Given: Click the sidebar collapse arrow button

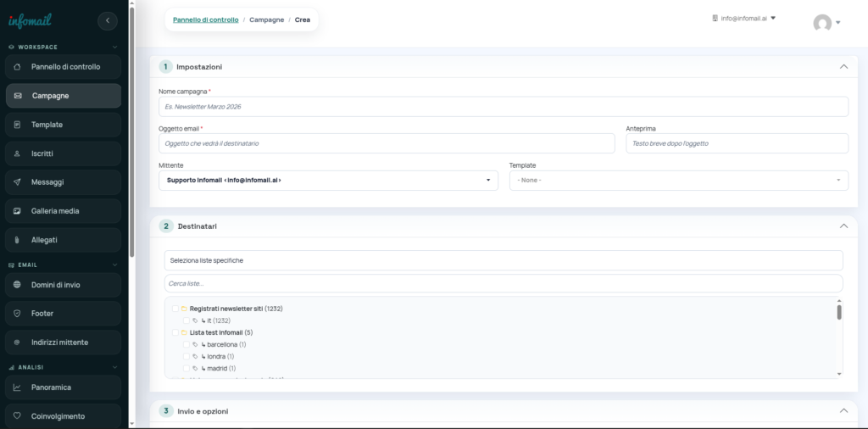Looking at the screenshot, I should pos(108,21).
